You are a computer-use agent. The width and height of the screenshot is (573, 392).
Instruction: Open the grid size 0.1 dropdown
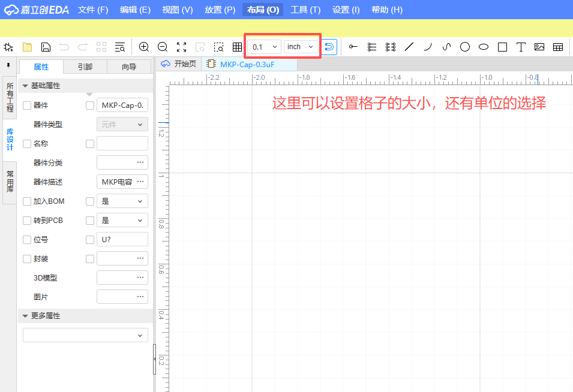point(263,46)
